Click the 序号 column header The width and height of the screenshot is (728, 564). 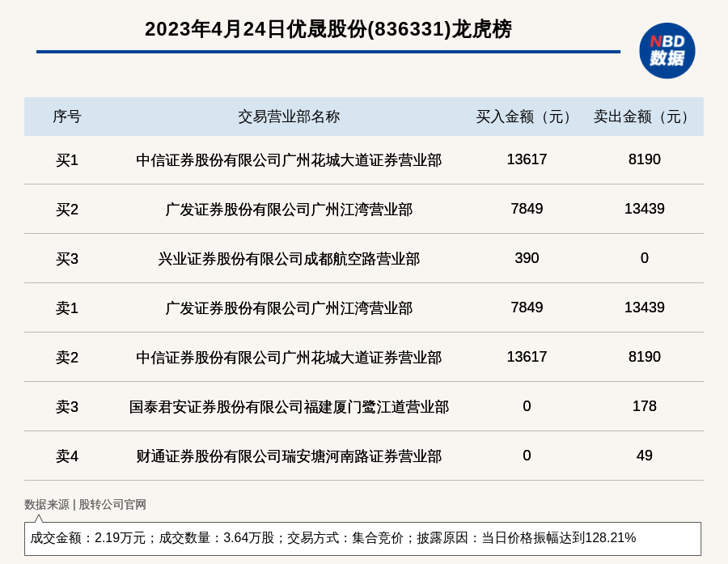[67, 117]
